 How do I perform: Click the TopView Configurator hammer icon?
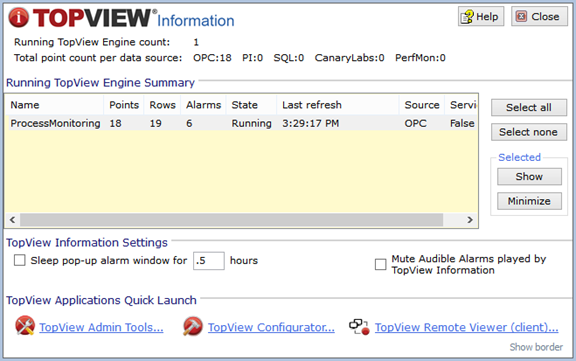pos(192,326)
